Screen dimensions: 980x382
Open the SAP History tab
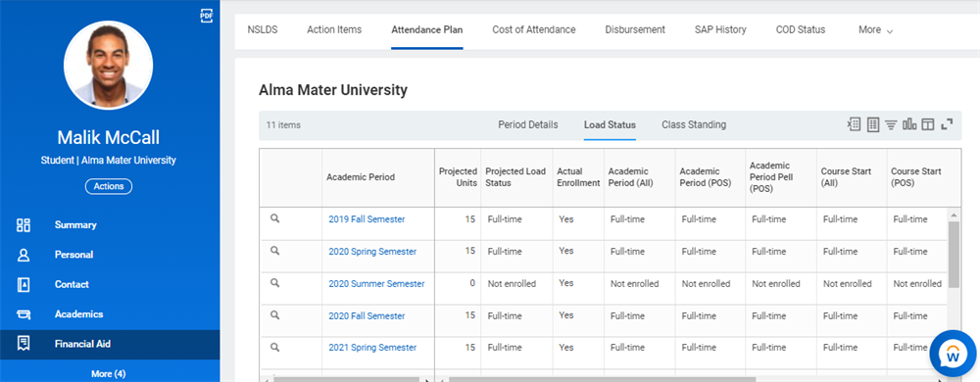[x=720, y=29]
